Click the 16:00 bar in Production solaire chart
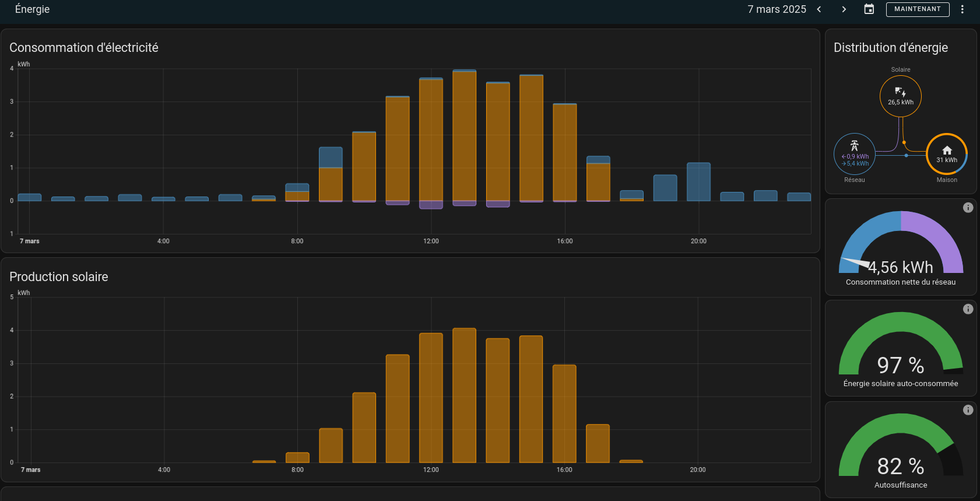The height and width of the screenshot is (501, 980). pyautogui.click(x=564, y=414)
